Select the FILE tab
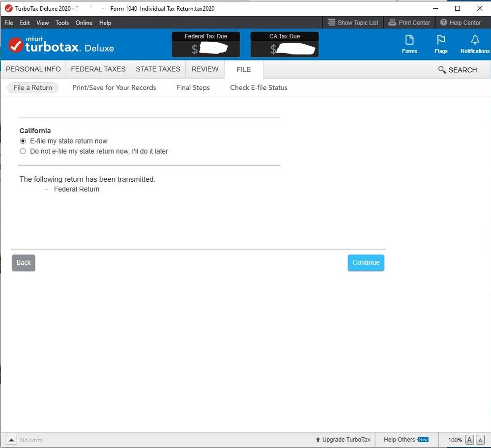This screenshot has width=491, height=448. point(244,69)
